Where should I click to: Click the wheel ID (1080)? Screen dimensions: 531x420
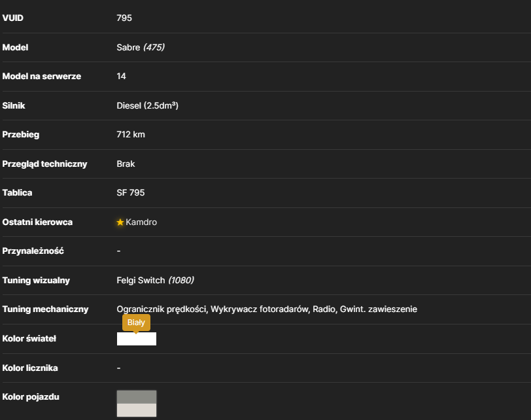181,281
